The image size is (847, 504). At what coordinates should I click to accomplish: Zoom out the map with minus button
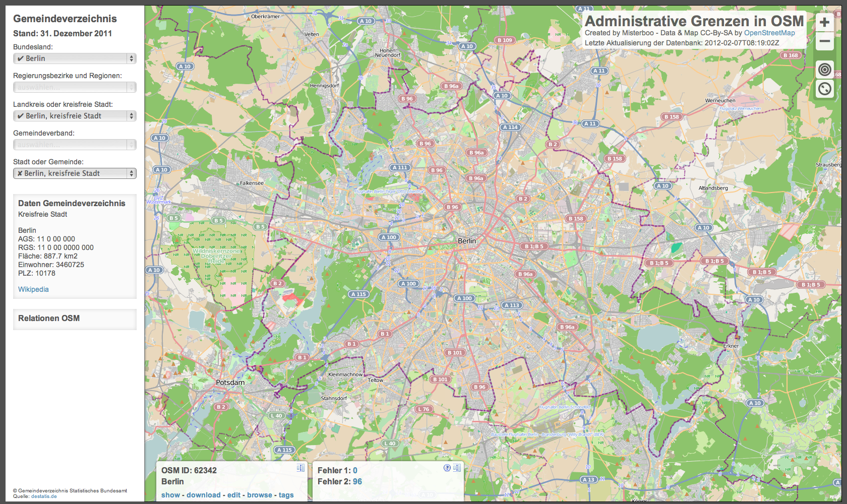[x=825, y=41]
